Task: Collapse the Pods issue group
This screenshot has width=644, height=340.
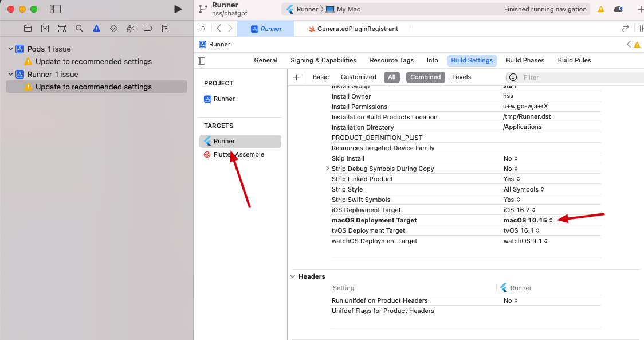Action: click(11, 49)
